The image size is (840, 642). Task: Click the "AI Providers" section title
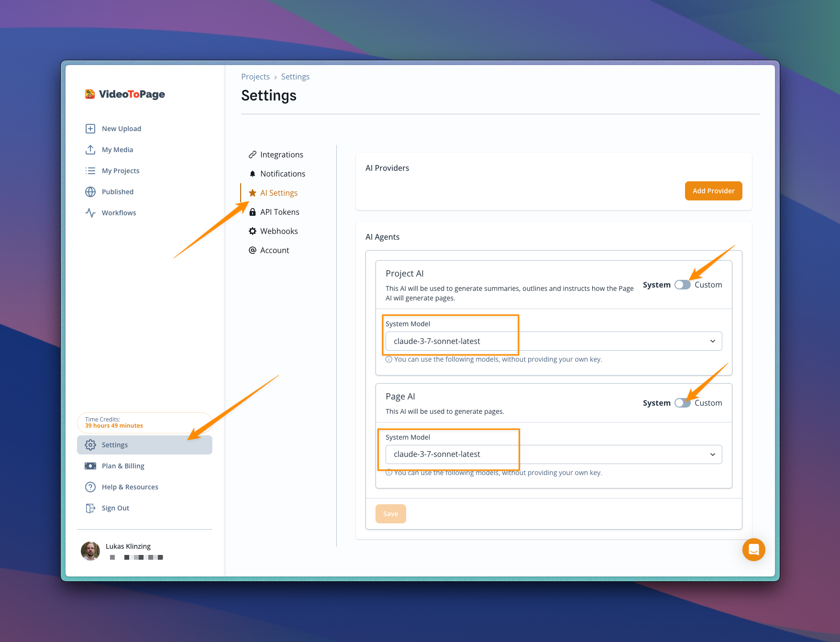pos(387,168)
